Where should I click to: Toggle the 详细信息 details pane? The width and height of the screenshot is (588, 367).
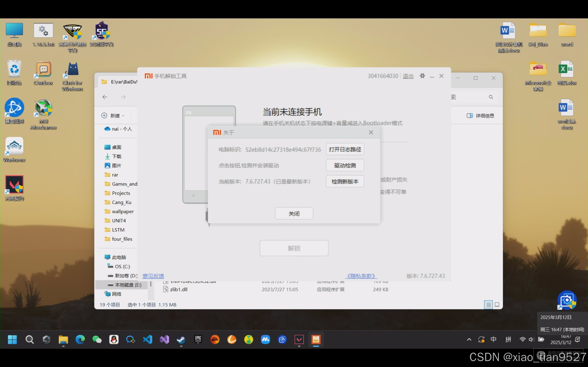(480, 116)
